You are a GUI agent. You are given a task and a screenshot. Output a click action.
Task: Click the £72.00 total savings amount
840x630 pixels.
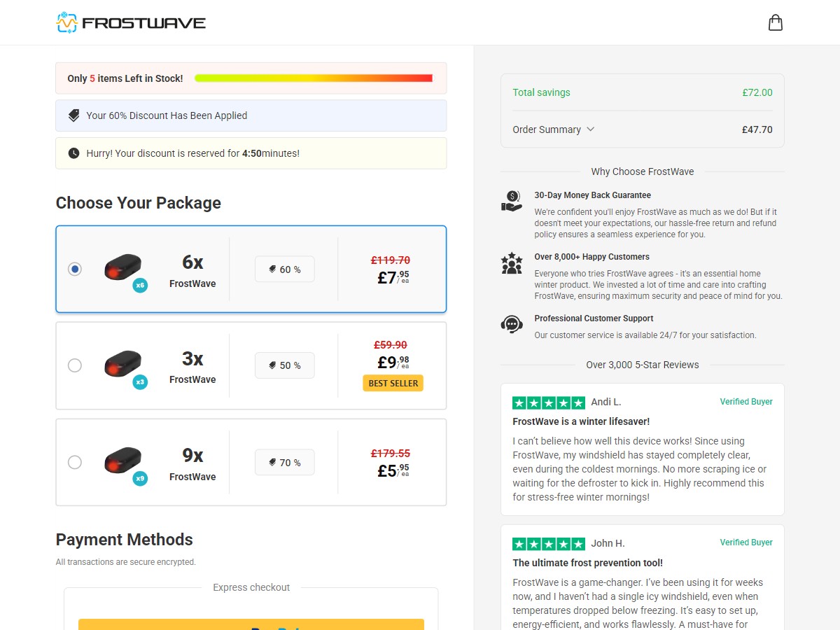pos(757,92)
